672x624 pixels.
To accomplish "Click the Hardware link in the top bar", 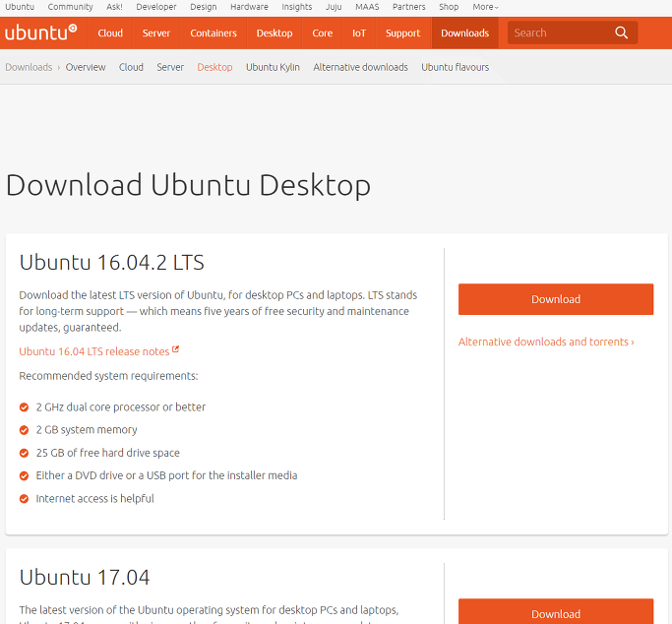I will [x=249, y=7].
